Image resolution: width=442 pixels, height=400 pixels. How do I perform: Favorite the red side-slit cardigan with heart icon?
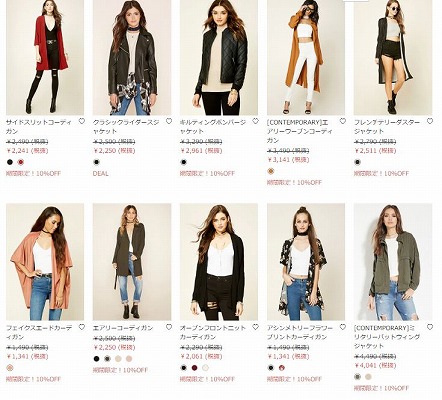pyautogui.click(x=82, y=121)
